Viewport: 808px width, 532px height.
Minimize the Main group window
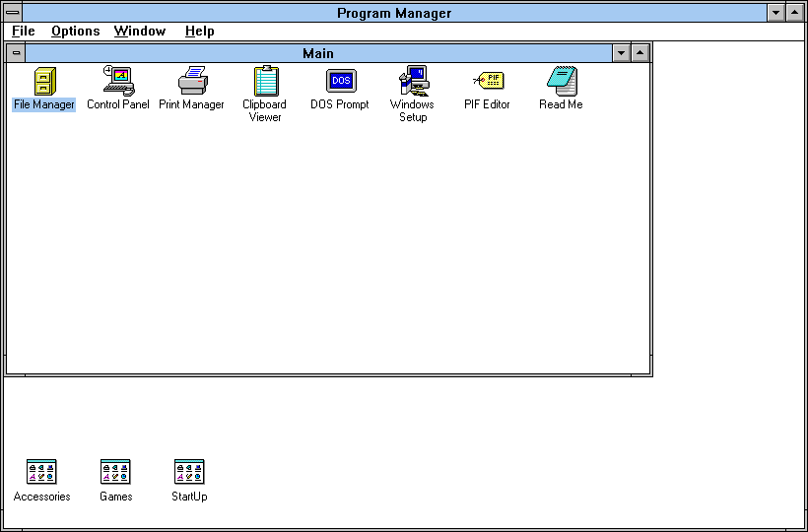622,52
